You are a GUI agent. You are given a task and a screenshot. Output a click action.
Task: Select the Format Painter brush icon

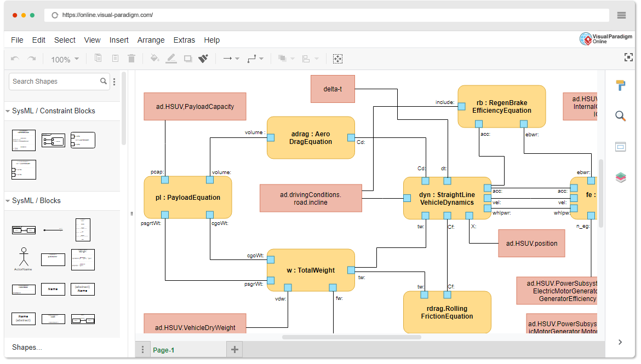203,59
